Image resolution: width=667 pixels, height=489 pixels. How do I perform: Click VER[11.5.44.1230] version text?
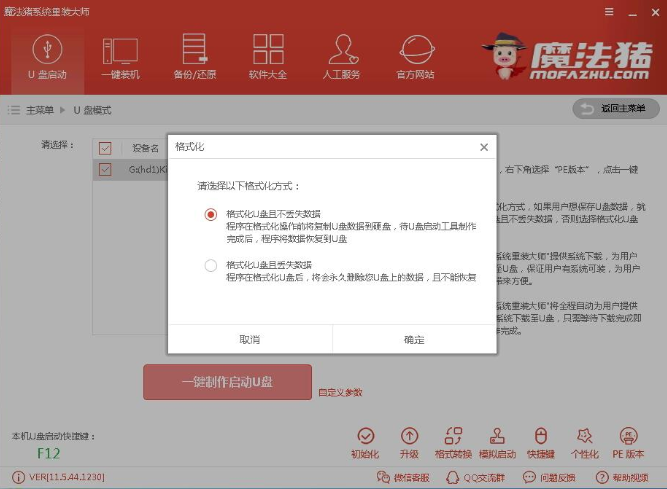click(x=67, y=477)
